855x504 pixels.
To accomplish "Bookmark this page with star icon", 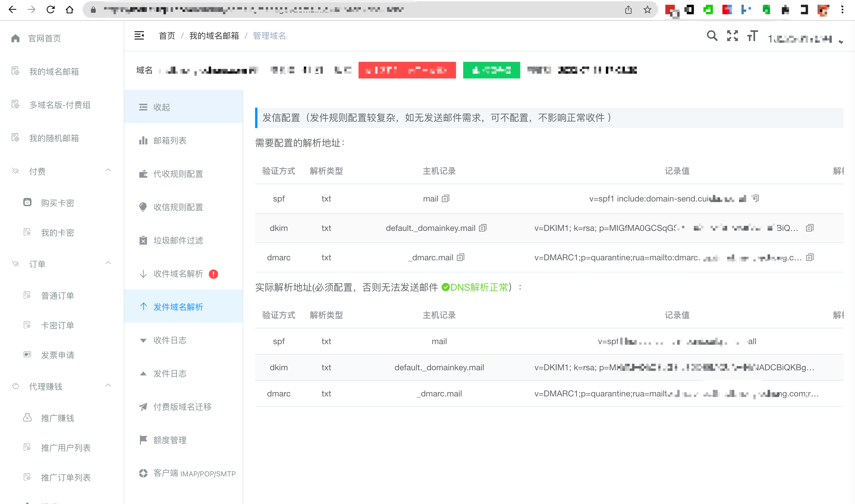I will [x=647, y=10].
